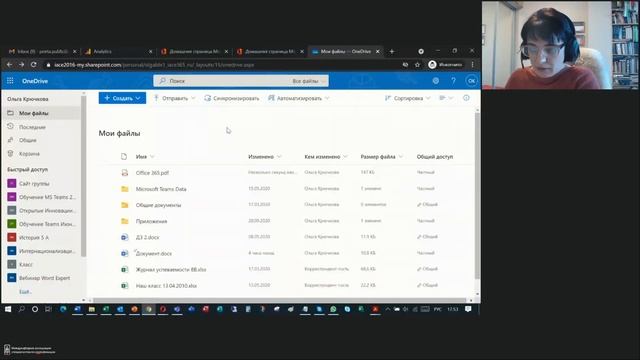Open a new browser tab
Image resolution: width=640 pixels, height=360 pixels.
[x=392, y=51]
